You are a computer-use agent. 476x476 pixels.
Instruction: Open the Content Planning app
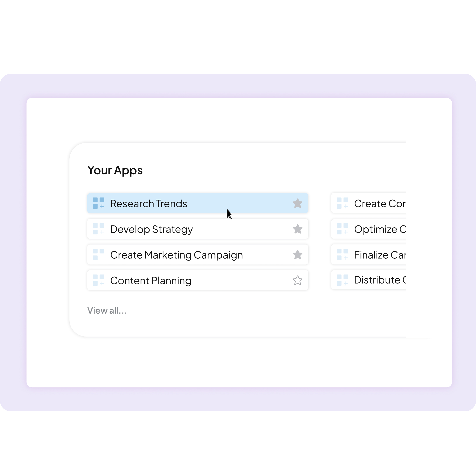tap(198, 280)
